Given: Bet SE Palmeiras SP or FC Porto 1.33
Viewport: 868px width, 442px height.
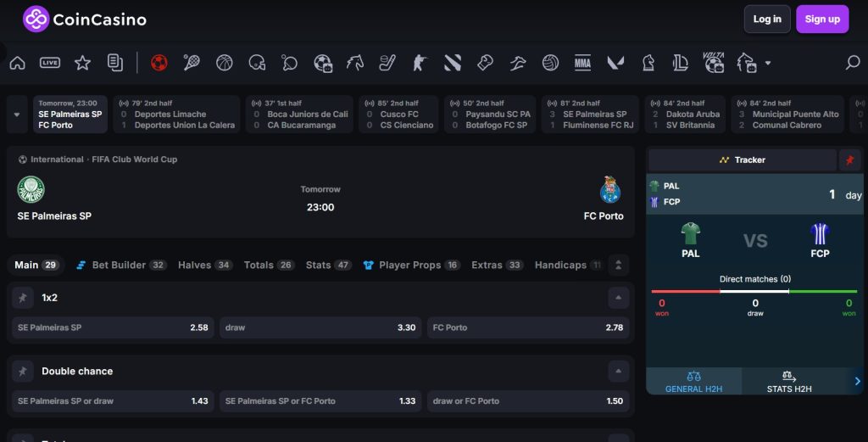Looking at the screenshot, I should click(x=320, y=401).
